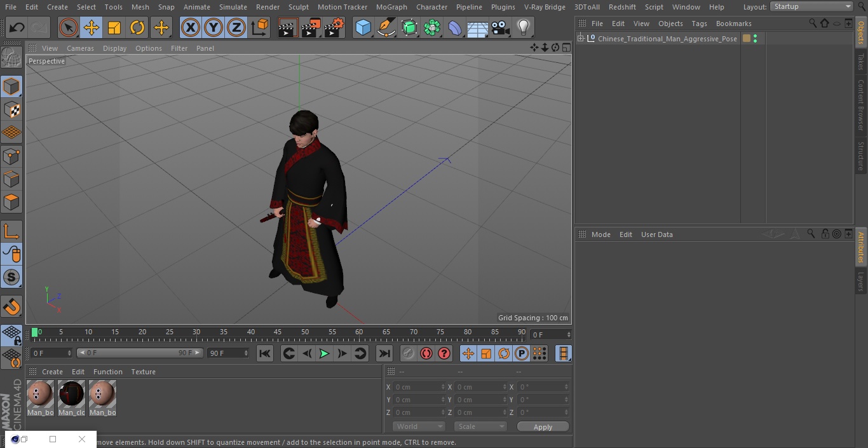Select the Scale tool

coord(114,27)
